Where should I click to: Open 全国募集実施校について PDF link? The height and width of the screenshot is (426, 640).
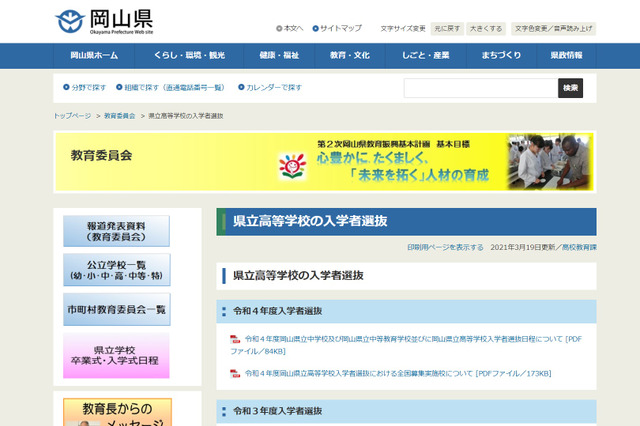click(x=398, y=373)
